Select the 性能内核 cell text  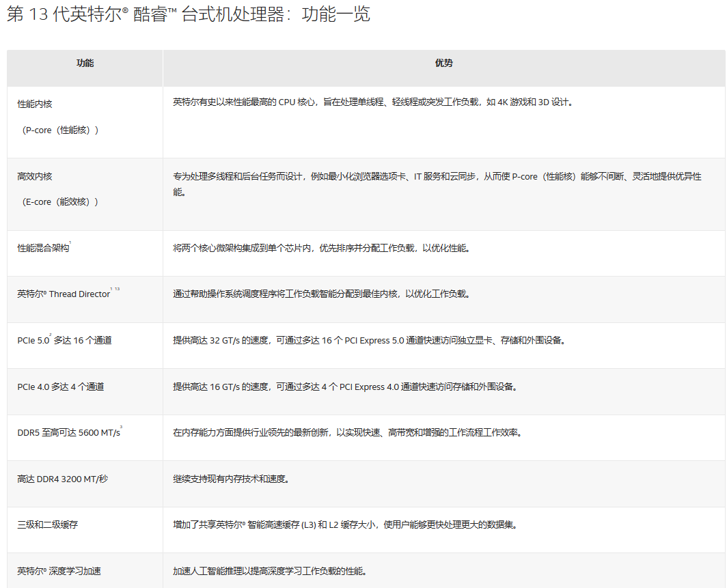pos(35,104)
